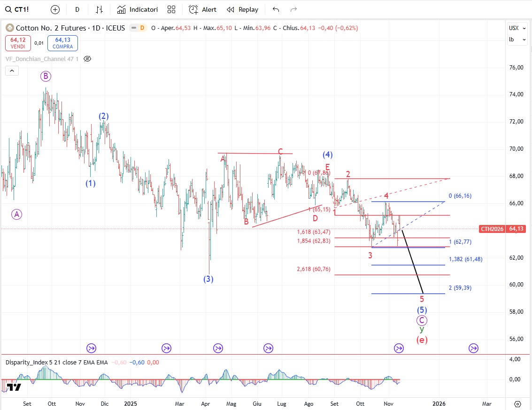Open contract rollover marker near Dic
Viewport: 532px width, 410px height.
pyautogui.click(x=91, y=348)
